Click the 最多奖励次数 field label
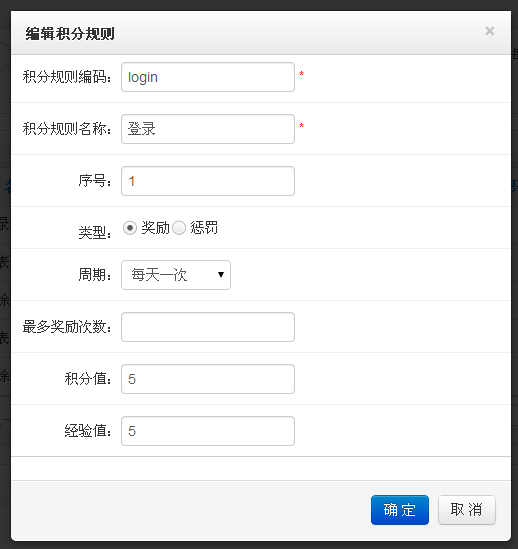 coord(67,327)
